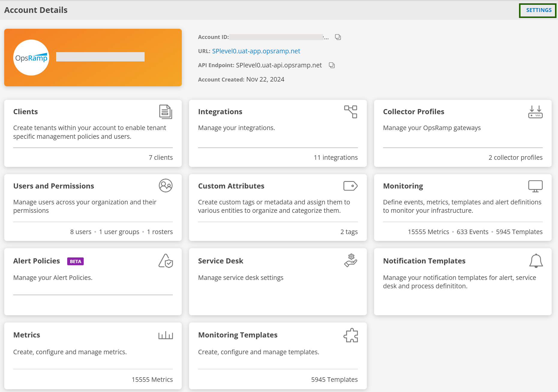
Task: Click '5945 Templates' in Monitoring Templates card
Action: [334, 380]
